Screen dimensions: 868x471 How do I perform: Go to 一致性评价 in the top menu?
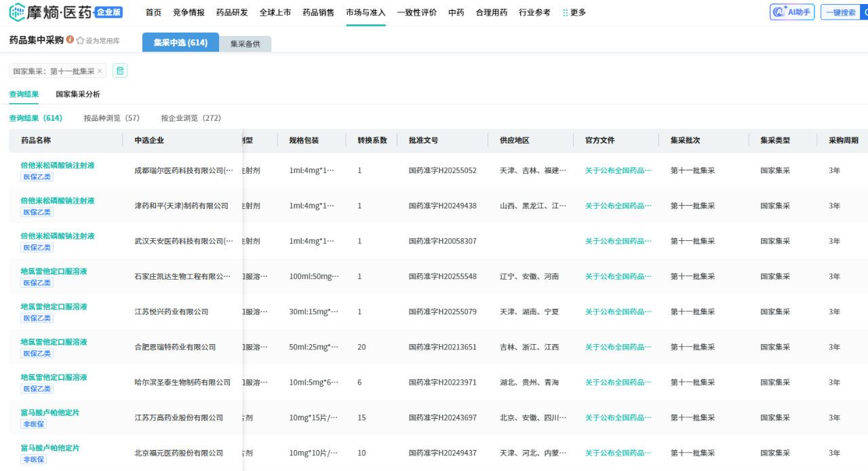click(x=416, y=12)
